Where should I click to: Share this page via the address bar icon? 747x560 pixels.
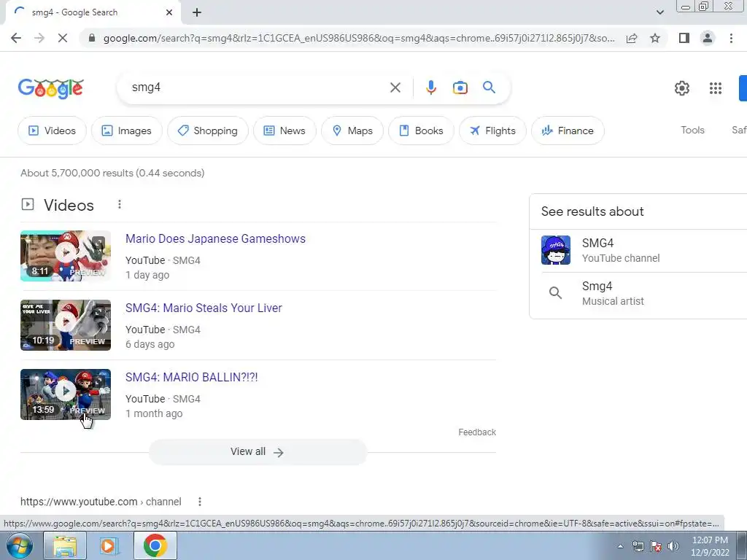[632, 38]
